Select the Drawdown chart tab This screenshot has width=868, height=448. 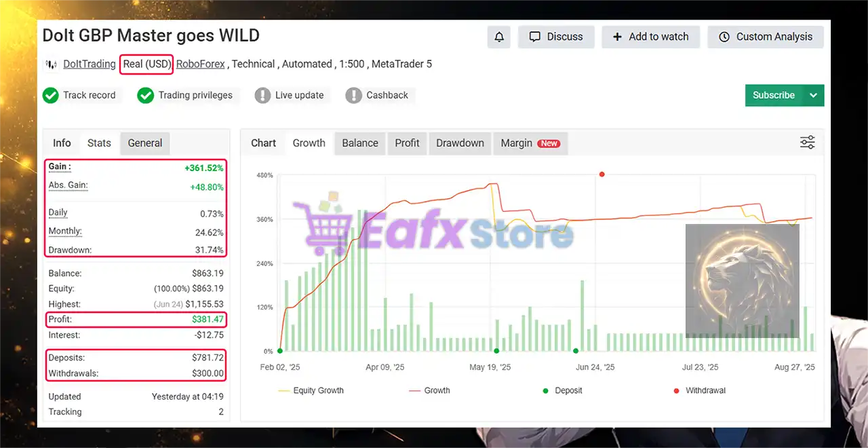pyautogui.click(x=460, y=143)
